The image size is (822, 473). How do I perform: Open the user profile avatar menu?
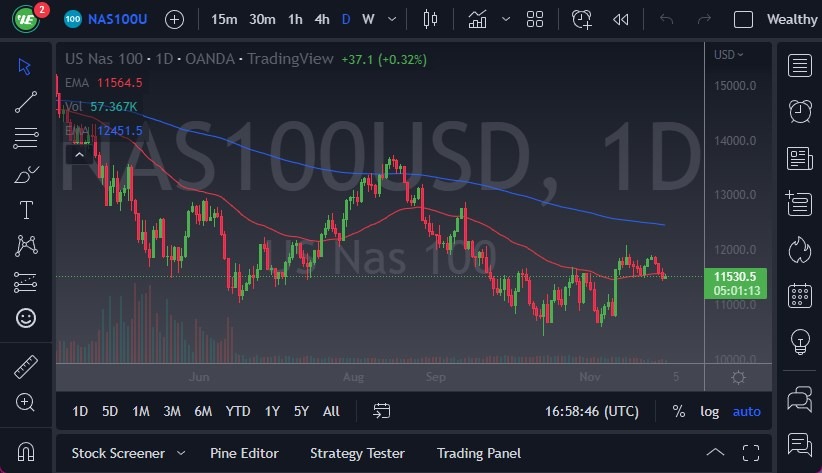point(26,19)
